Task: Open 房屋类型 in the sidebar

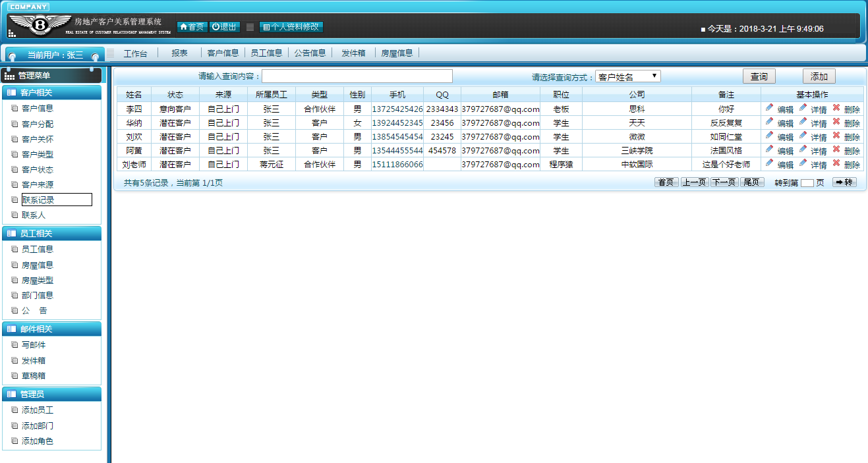Action: pos(38,280)
